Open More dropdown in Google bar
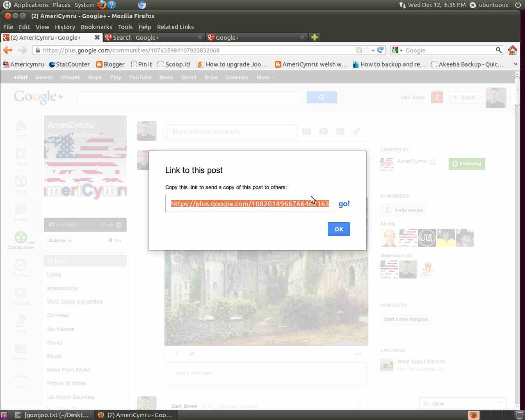The height and width of the screenshot is (420, 525). (265, 77)
